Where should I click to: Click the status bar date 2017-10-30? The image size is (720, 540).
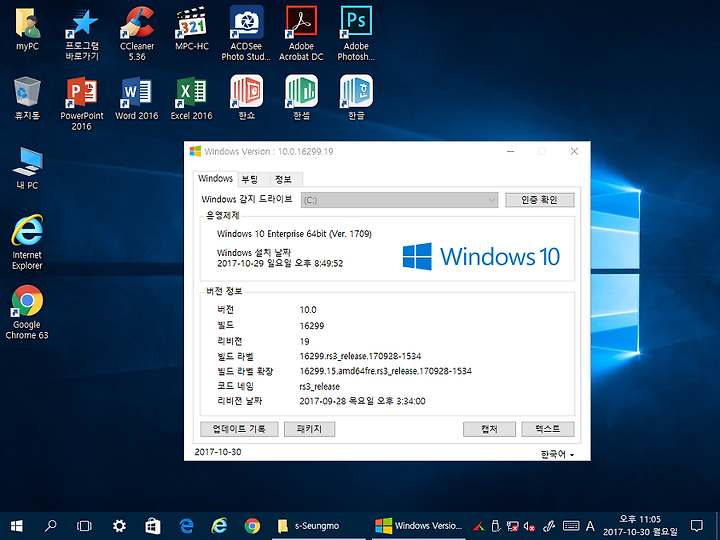[218, 452]
